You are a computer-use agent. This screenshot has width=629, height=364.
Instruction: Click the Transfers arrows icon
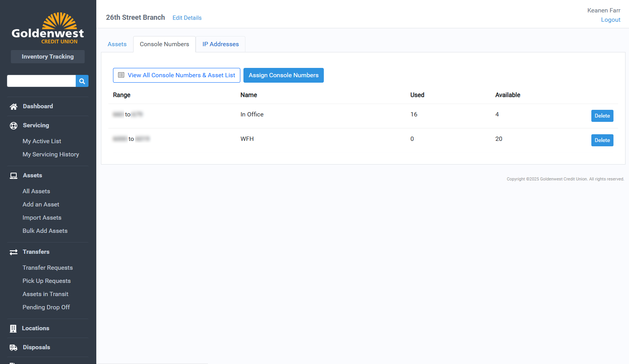click(x=14, y=252)
